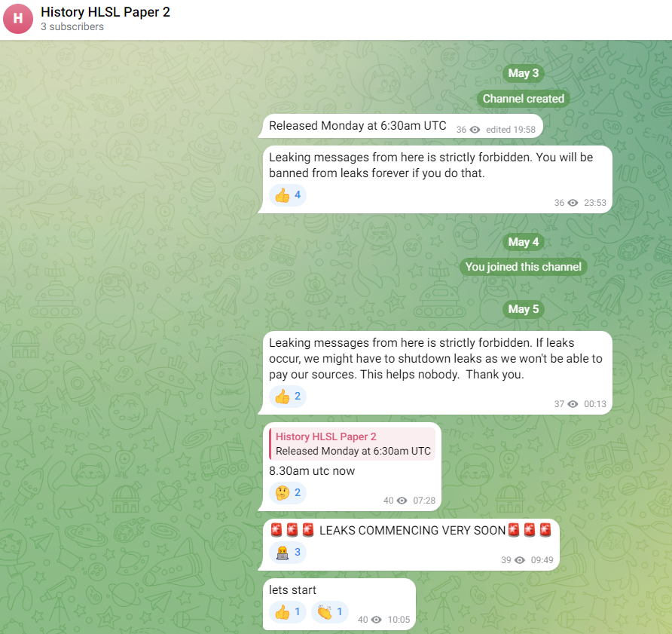The image size is (672, 634).
Task: Toggle the thumbs-up reaction with 4 votes
Action: click(288, 195)
